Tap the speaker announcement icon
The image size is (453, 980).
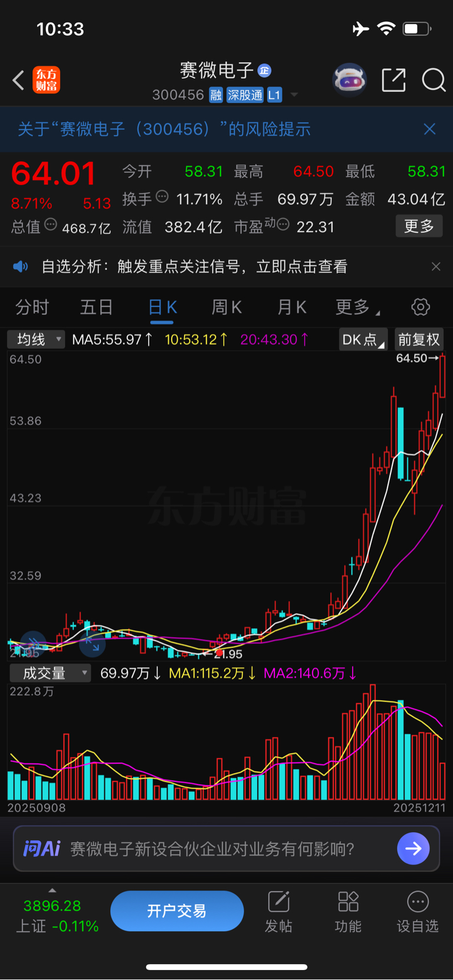point(21,267)
